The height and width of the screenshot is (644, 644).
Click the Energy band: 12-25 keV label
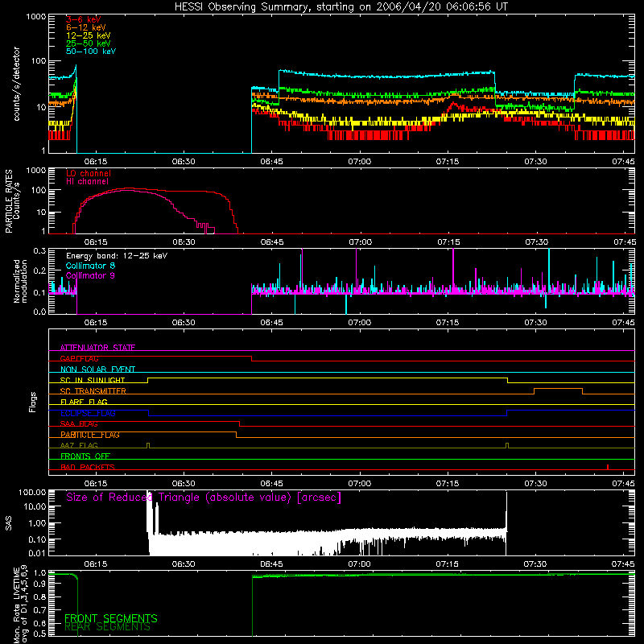pos(117,256)
